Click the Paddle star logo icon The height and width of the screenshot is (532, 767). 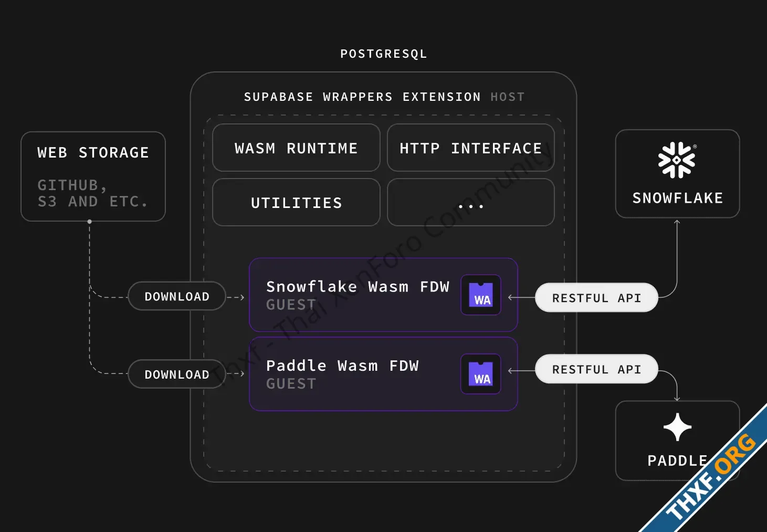tap(677, 427)
